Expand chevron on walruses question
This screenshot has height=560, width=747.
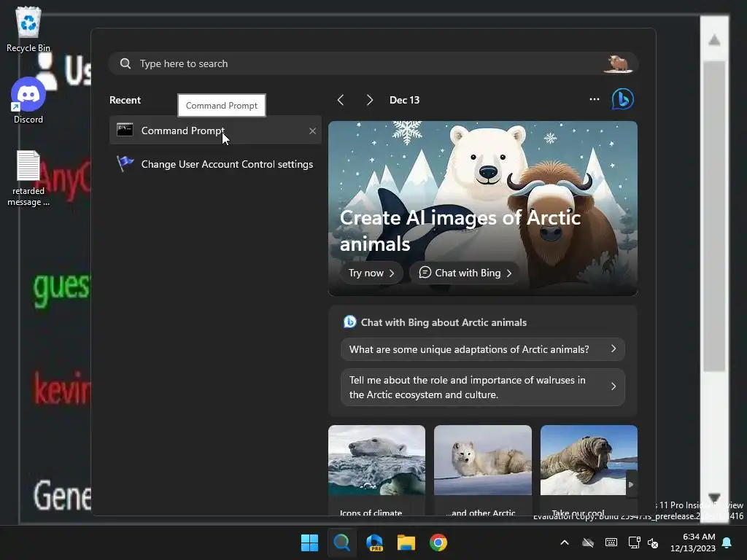(614, 386)
